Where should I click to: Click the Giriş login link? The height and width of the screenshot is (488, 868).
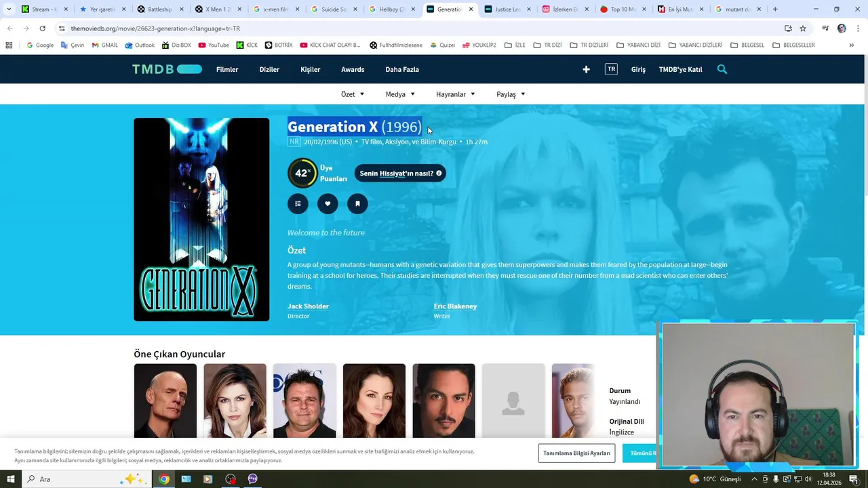pyautogui.click(x=638, y=69)
